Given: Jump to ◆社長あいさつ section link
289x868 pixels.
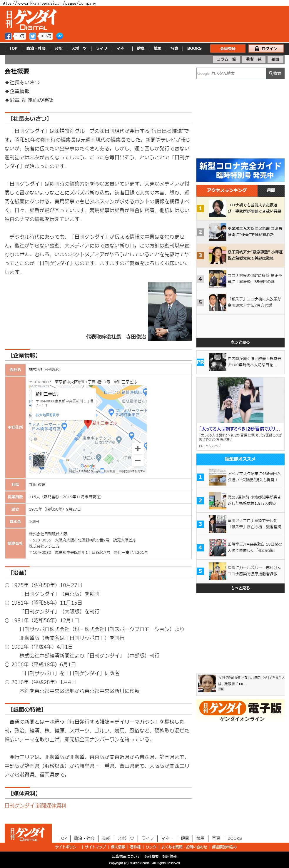Looking at the screenshot, I should 22,82.
